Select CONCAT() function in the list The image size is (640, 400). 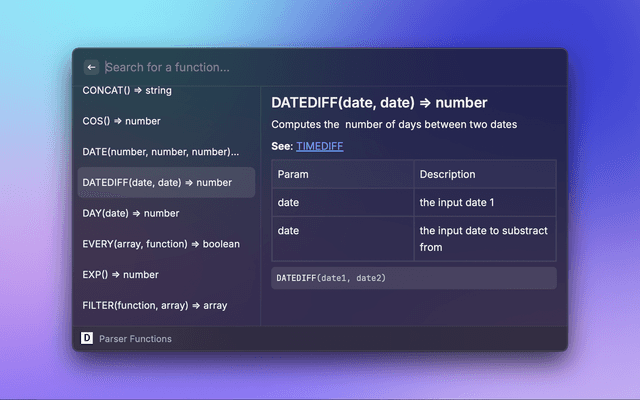pos(127,90)
